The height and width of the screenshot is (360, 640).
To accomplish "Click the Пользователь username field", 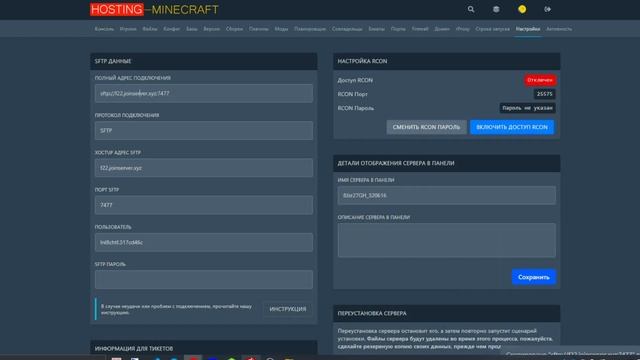I will pyautogui.click(x=204, y=242).
